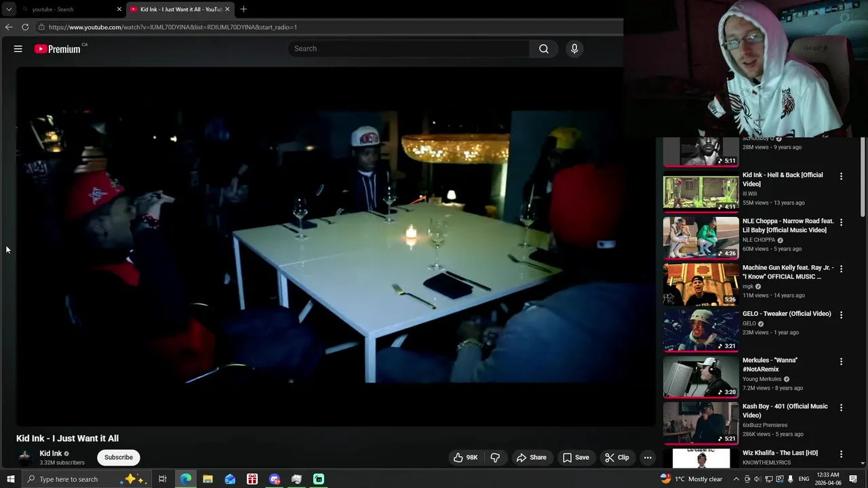Open Task View on taskbar

pyautogui.click(x=163, y=479)
